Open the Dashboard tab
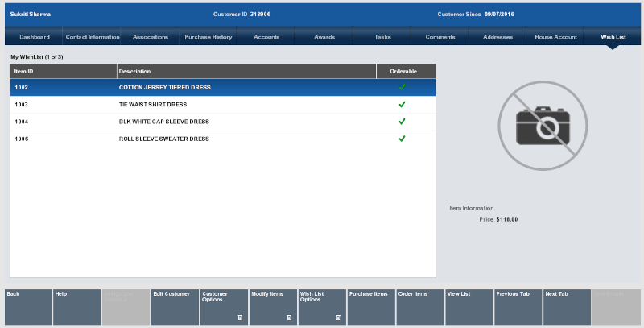644x328 pixels. pyautogui.click(x=35, y=37)
